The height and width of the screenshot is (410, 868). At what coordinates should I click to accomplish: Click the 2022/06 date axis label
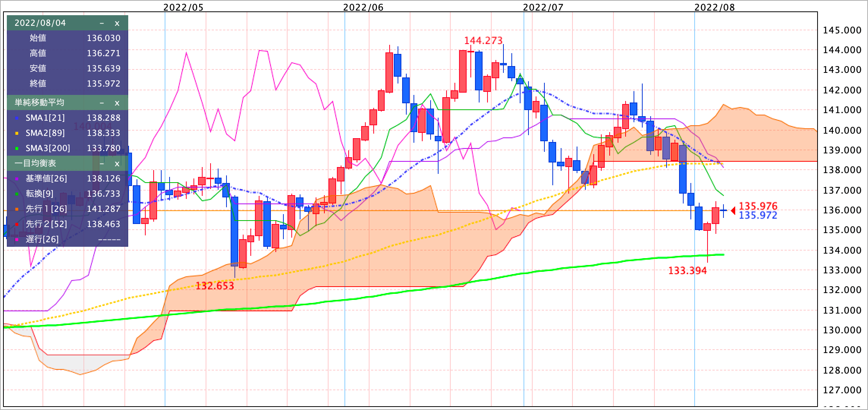pos(363,7)
